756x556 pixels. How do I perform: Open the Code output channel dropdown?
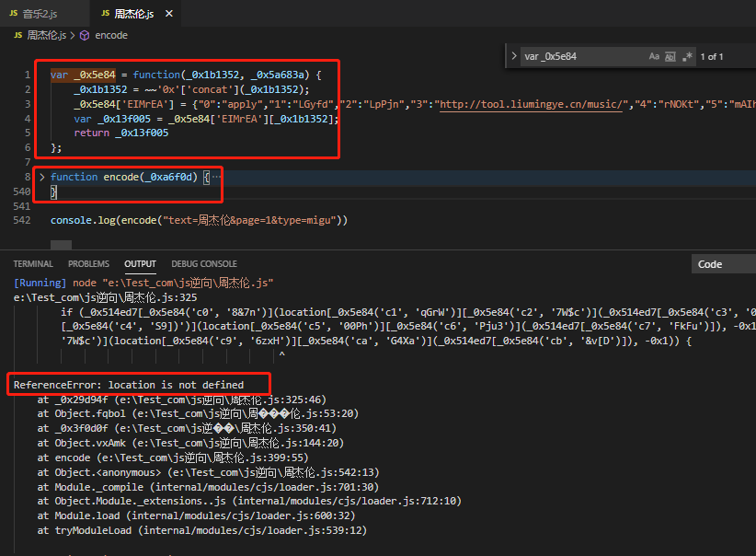click(723, 264)
